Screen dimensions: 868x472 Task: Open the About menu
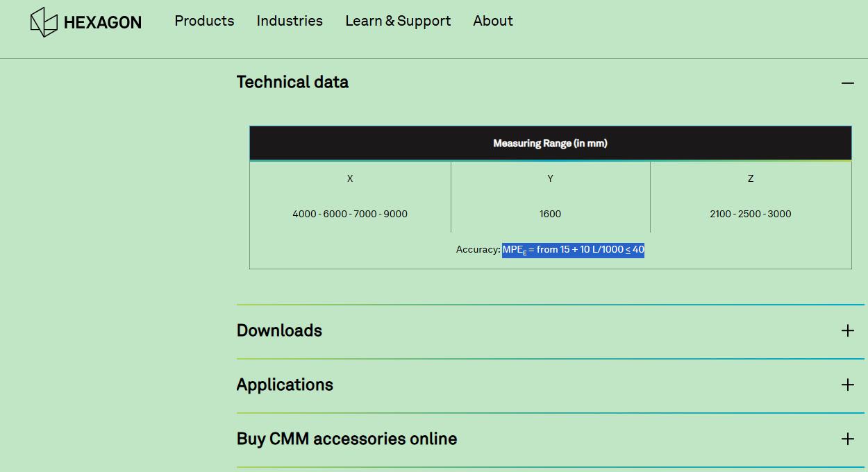tap(493, 21)
